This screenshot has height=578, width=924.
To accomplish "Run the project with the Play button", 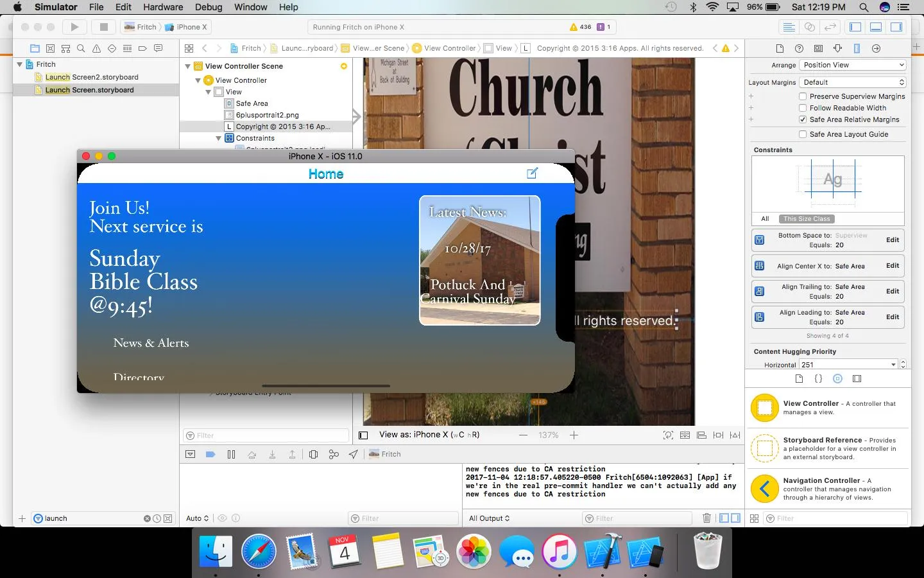I will (74, 27).
